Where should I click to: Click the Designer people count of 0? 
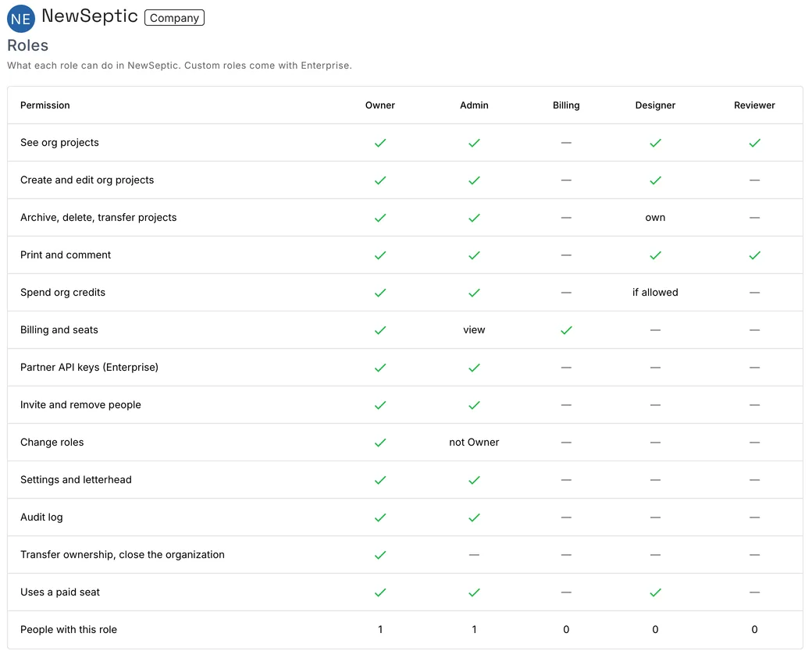point(655,630)
